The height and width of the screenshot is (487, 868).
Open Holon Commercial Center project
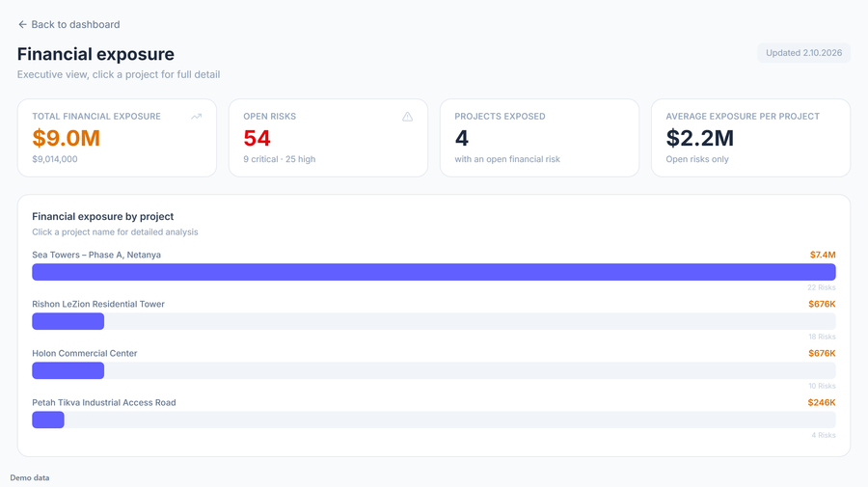[x=85, y=353]
